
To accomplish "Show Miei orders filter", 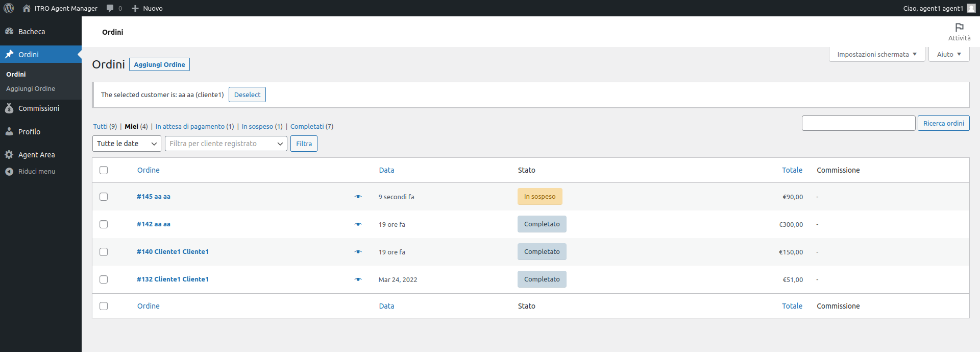I will click(x=131, y=126).
